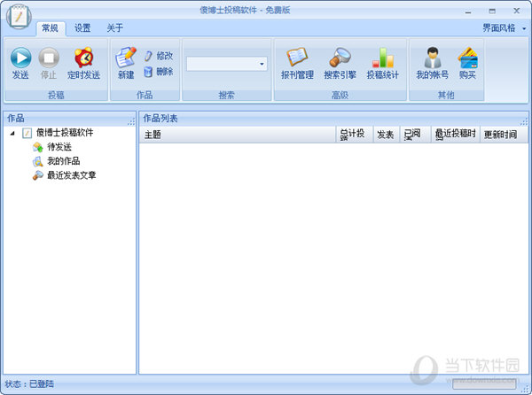The image size is (532, 395).
Task: Open 搜索引擎 magnifier icon
Action: point(340,57)
